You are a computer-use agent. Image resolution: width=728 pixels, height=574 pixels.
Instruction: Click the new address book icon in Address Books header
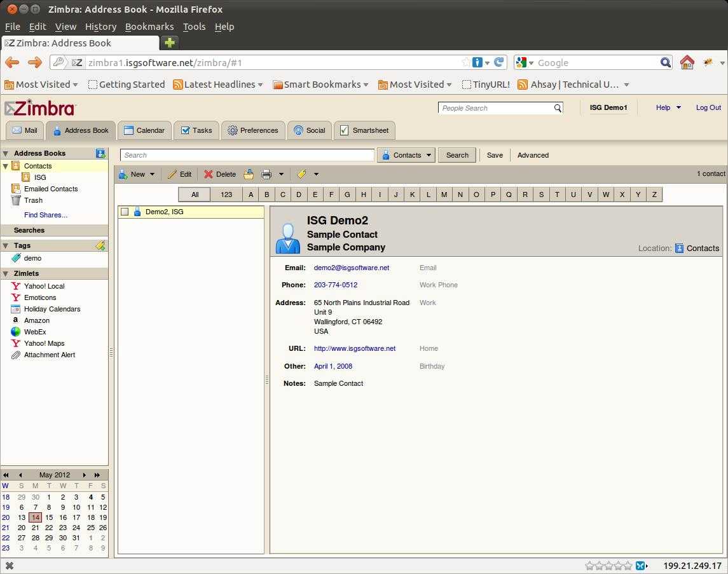(100, 153)
